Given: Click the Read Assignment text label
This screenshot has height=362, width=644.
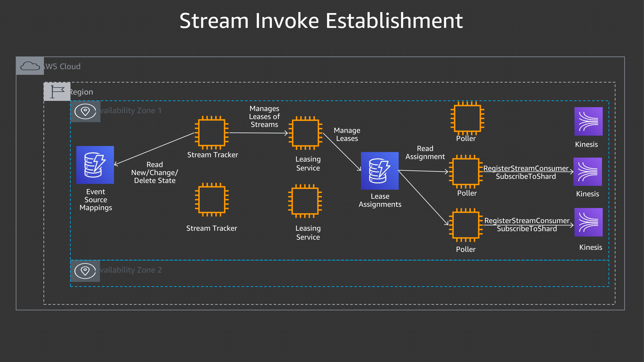Looking at the screenshot, I should (x=425, y=152).
